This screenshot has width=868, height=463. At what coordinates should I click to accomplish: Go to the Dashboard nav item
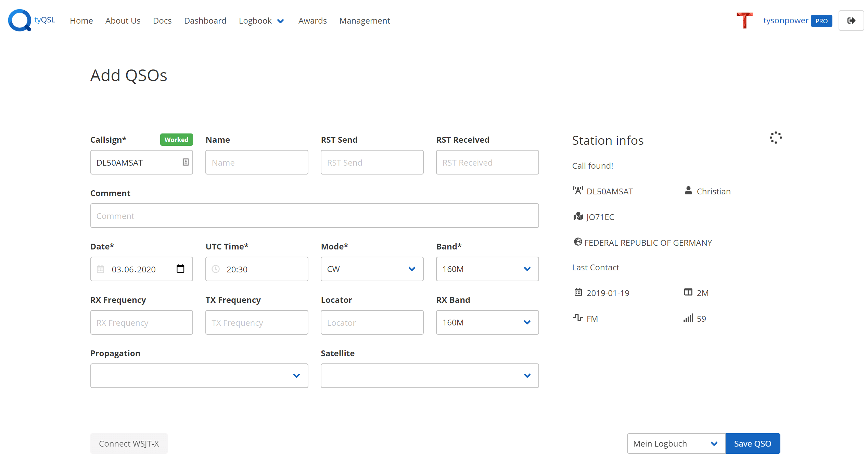coord(205,21)
